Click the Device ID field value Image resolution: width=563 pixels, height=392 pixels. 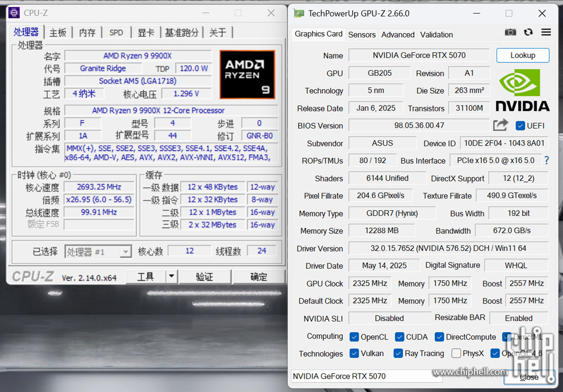coord(504,143)
